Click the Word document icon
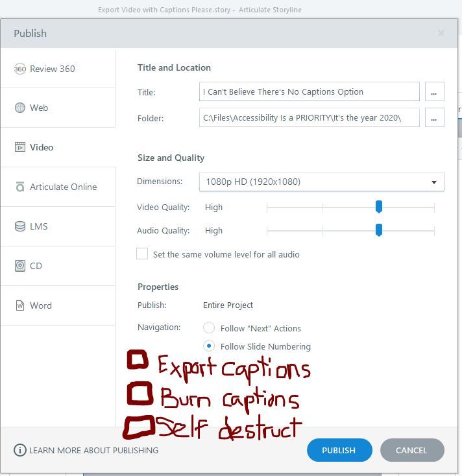Screen dimensions: 462x476 [x=20, y=305]
